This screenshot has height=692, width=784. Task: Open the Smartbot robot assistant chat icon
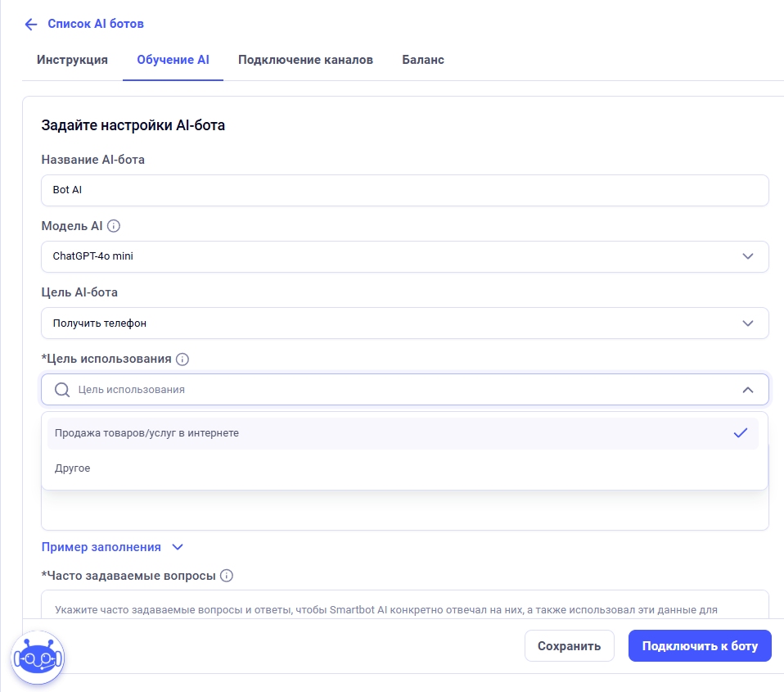(x=37, y=657)
